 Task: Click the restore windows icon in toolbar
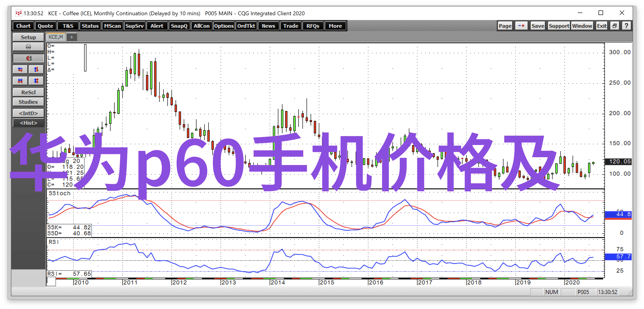[x=614, y=26]
